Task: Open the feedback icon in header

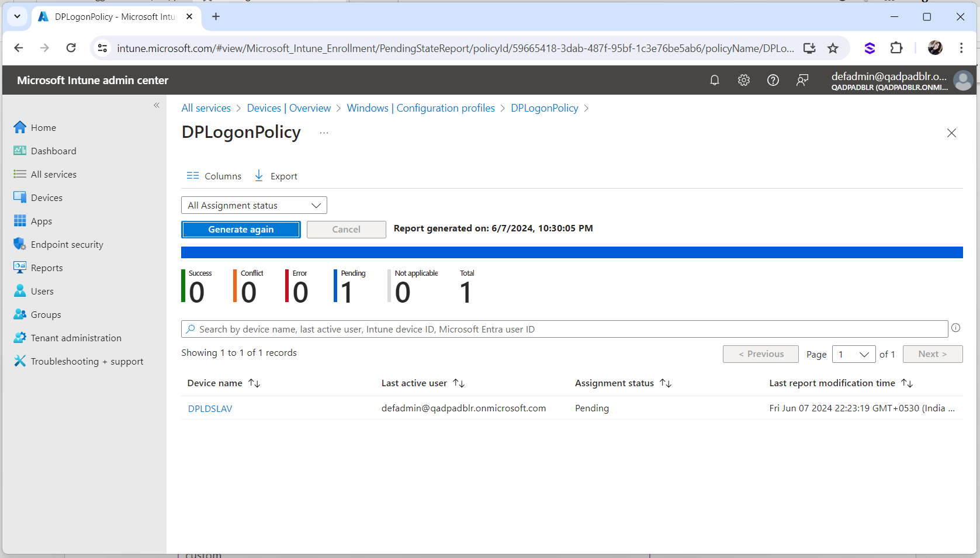Action: coord(802,80)
